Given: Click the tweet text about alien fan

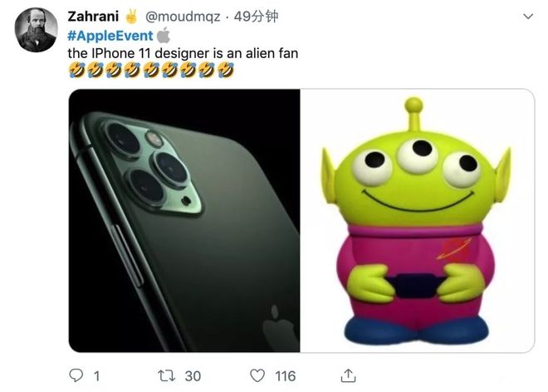Looking at the screenshot, I should point(183,53).
